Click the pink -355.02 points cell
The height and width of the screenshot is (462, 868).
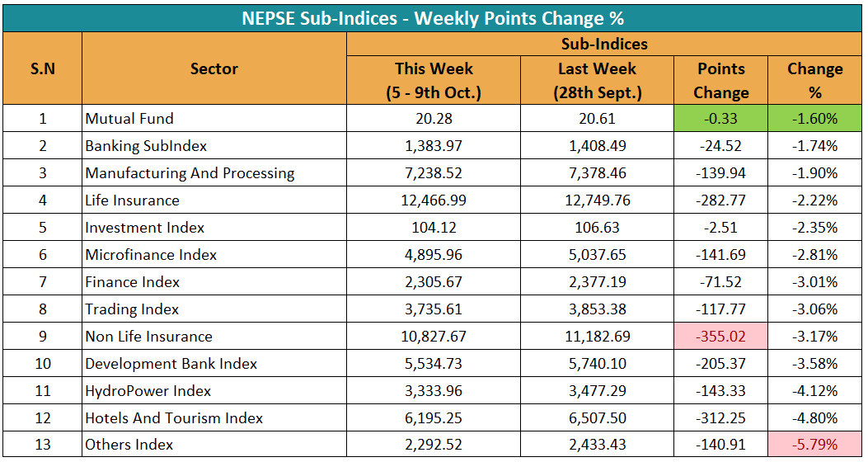tap(721, 337)
